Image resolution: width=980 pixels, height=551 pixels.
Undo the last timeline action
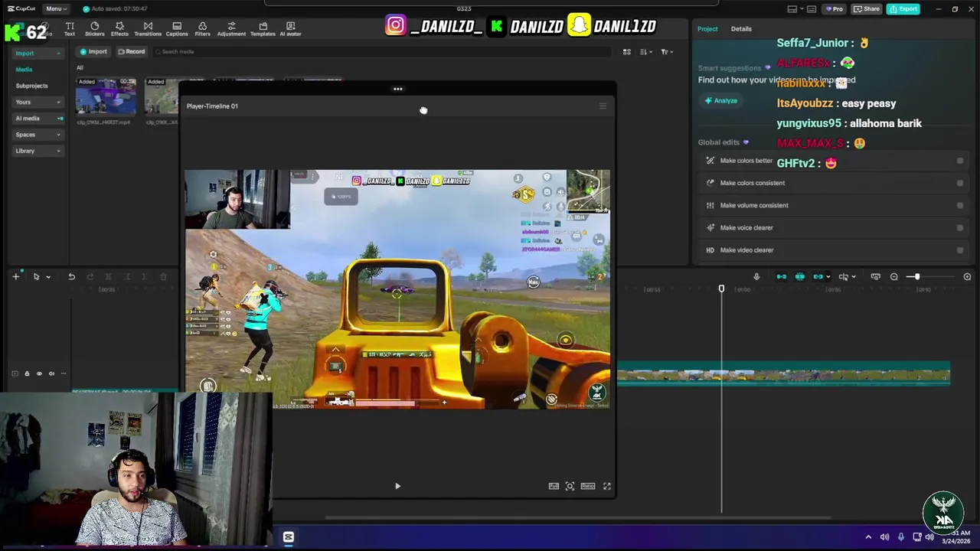click(x=71, y=276)
